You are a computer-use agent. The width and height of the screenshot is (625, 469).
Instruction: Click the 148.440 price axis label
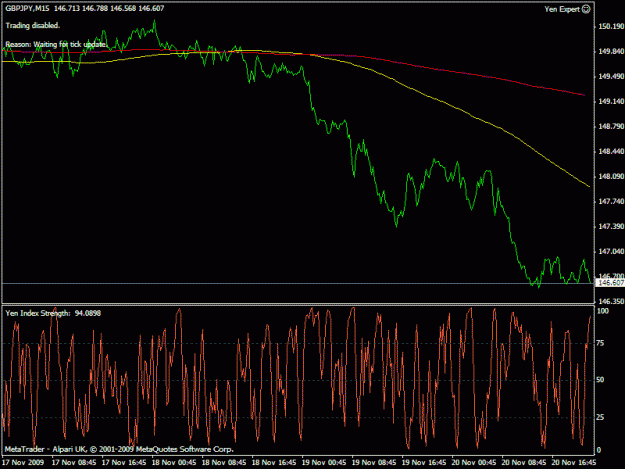[x=611, y=151]
